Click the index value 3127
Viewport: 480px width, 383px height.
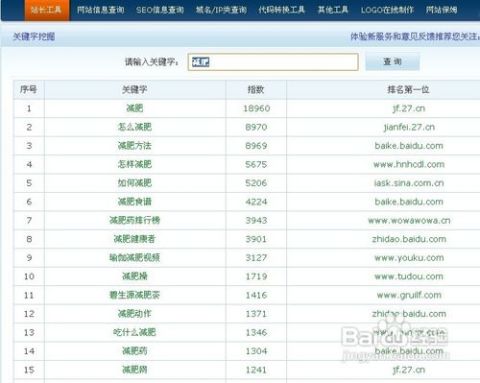coord(256,258)
